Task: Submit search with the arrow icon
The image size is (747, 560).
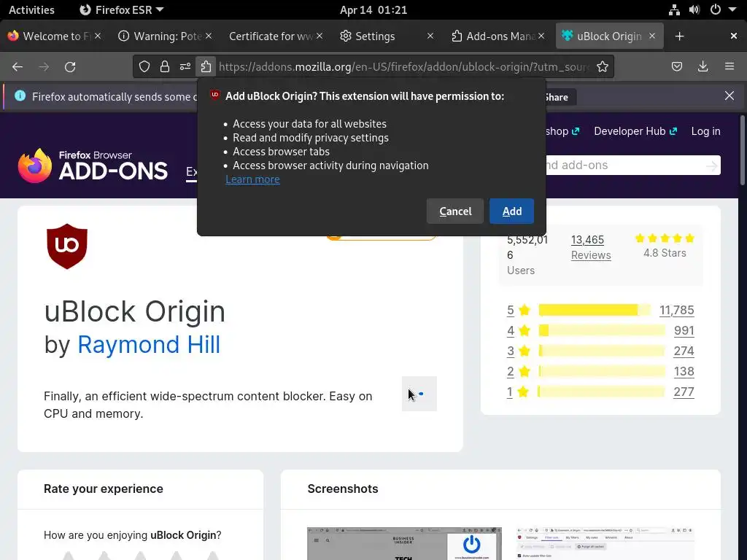Action: (712, 166)
